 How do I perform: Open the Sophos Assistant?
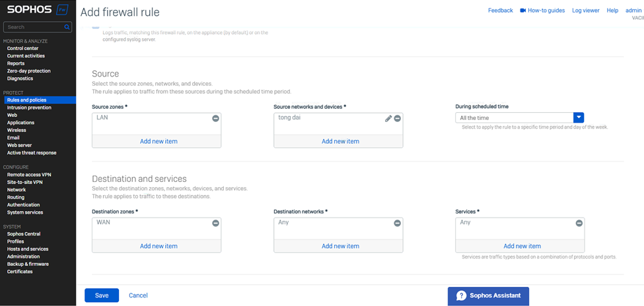[x=488, y=295]
